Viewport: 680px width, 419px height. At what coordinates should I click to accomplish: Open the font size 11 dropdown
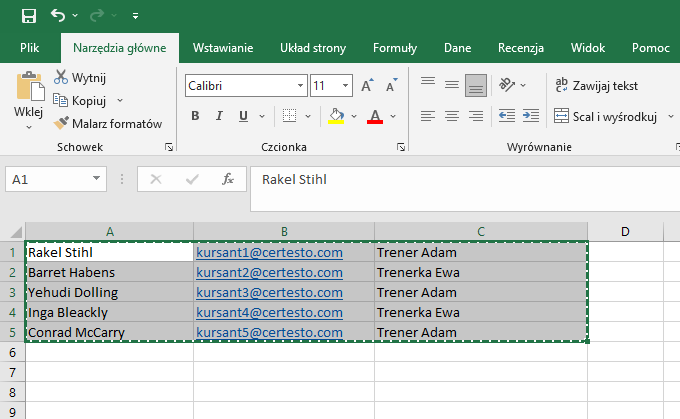click(345, 85)
